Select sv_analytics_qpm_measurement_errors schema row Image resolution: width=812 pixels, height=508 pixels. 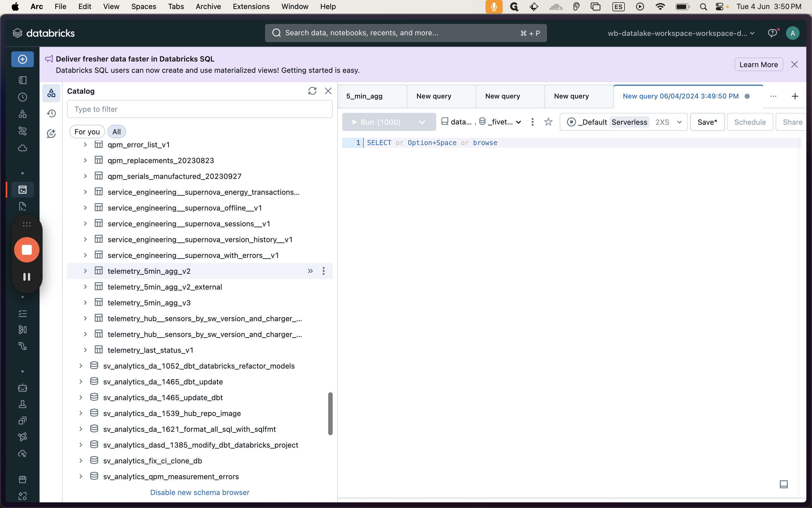(x=200, y=476)
